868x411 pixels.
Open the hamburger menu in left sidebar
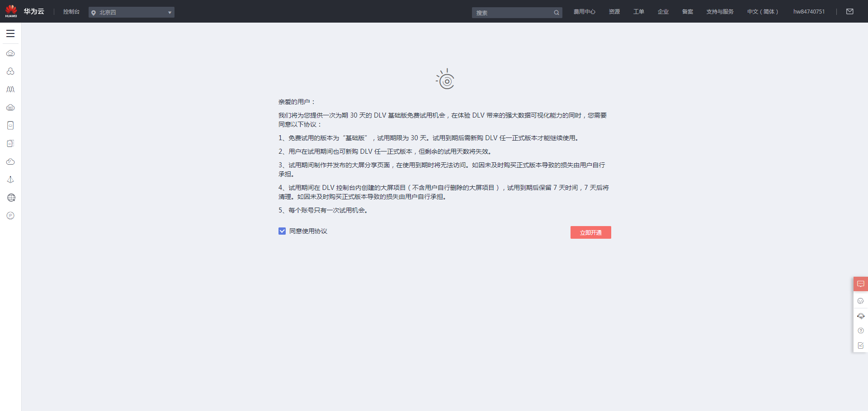[x=10, y=33]
